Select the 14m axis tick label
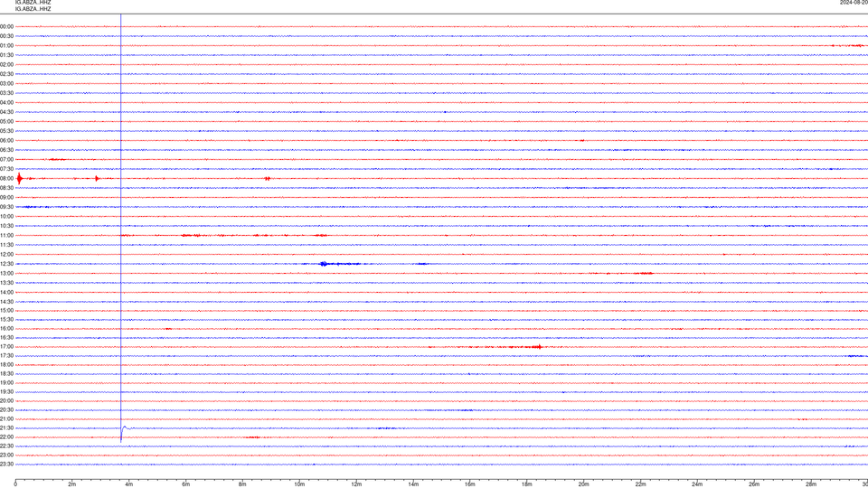The width and height of the screenshot is (868, 488). (413, 484)
